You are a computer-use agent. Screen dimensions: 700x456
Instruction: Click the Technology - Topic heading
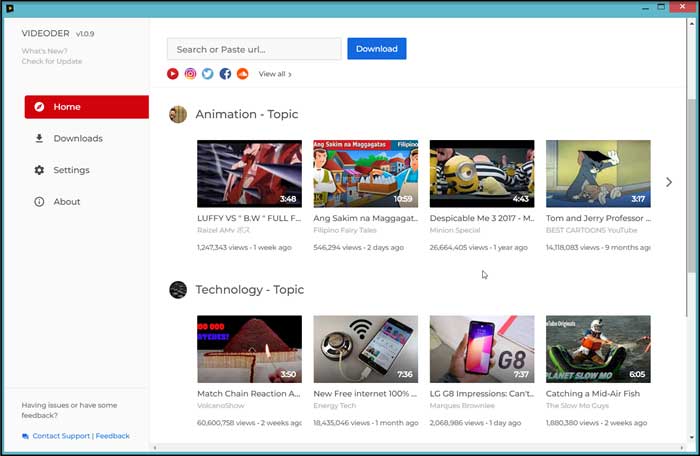click(250, 290)
